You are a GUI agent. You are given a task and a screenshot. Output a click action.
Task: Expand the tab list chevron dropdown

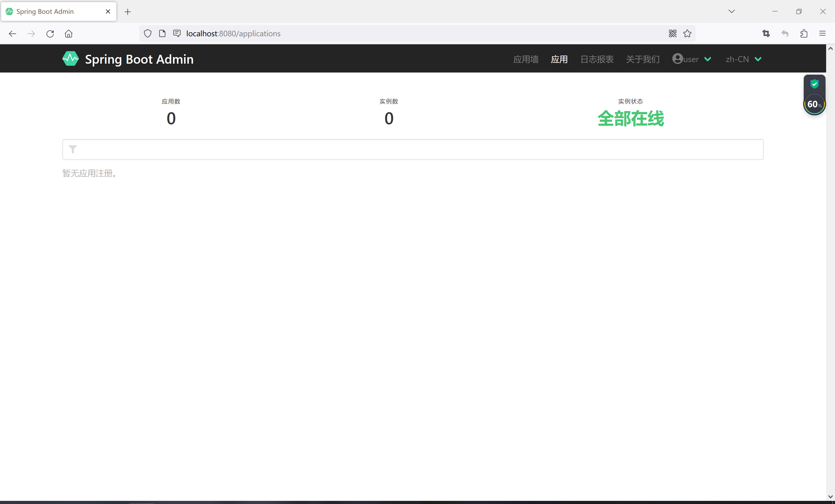[732, 11]
